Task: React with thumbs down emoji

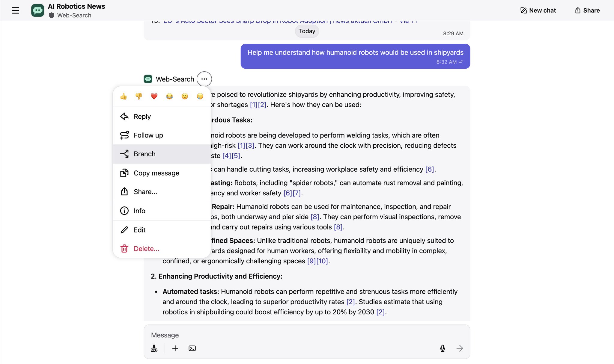Action: (139, 96)
